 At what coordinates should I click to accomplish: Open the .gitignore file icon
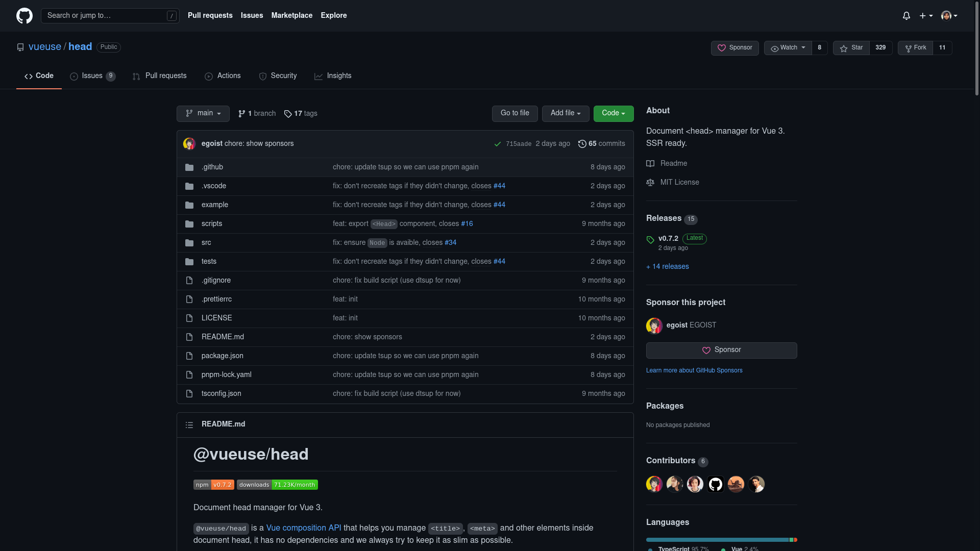pos(189,281)
